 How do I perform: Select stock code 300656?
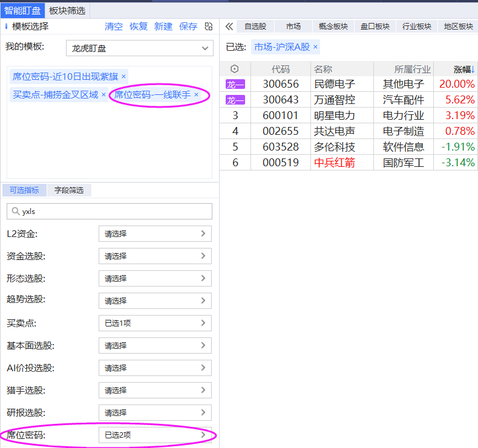click(x=281, y=84)
